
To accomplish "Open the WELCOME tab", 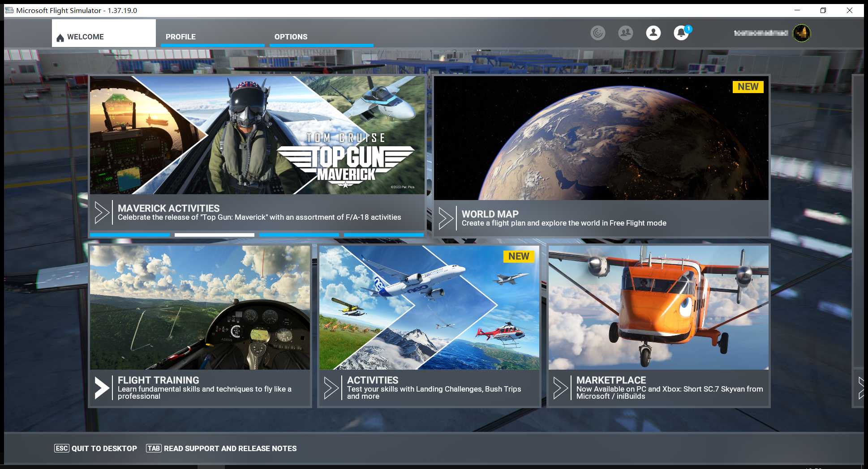I will pyautogui.click(x=103, y=33).
